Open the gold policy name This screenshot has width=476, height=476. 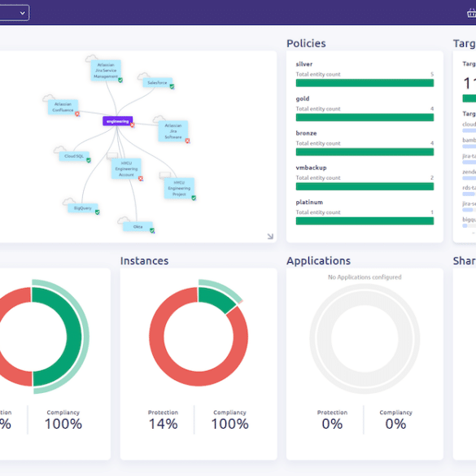coord(303,98)
